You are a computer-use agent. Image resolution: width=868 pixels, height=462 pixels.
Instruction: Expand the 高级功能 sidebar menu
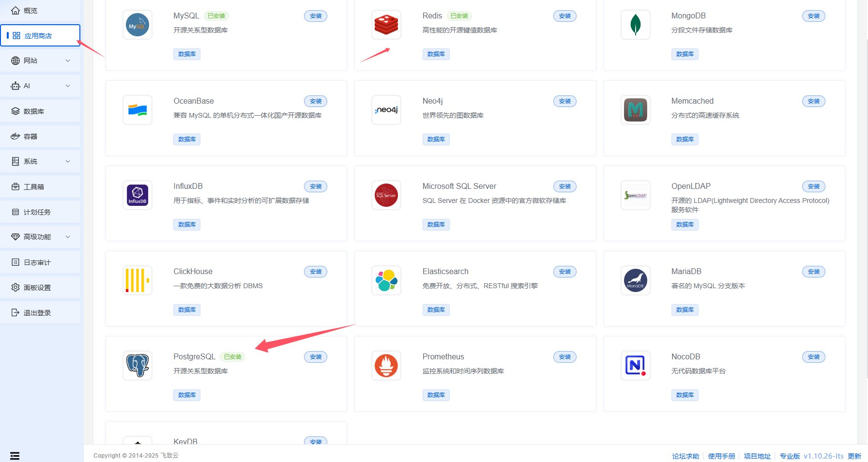click(x=41, y=237)
